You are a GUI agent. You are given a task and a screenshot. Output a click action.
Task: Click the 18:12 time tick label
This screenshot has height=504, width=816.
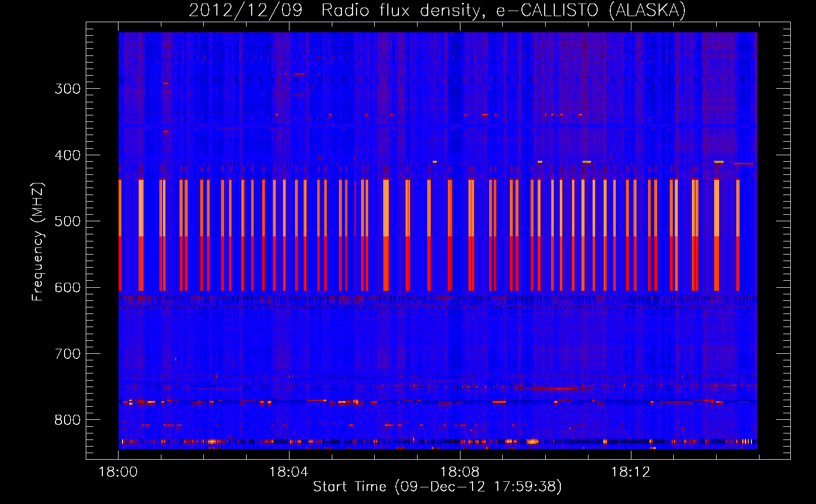630,472
